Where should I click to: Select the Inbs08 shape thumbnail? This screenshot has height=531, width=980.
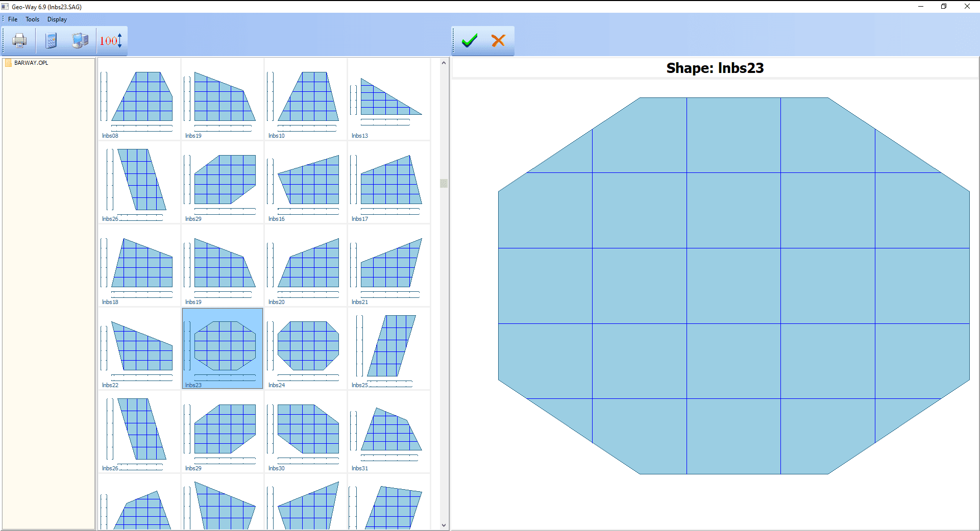[139, 99]
